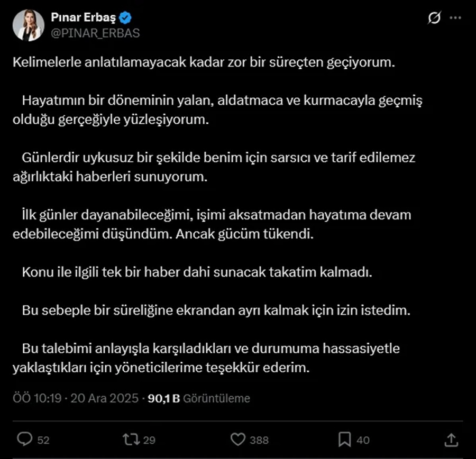Click the Pınar Erbaş display name

(x=84, y=17)
